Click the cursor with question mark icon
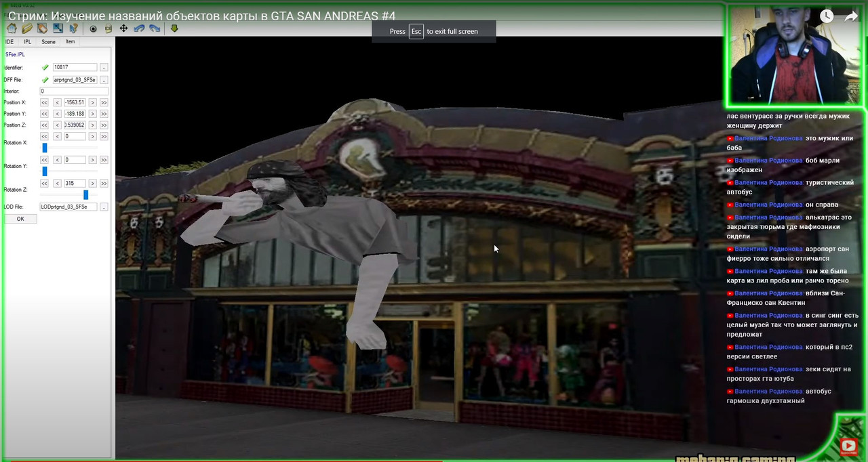Viewport: 868px width, 462px height. coord(73,28)
